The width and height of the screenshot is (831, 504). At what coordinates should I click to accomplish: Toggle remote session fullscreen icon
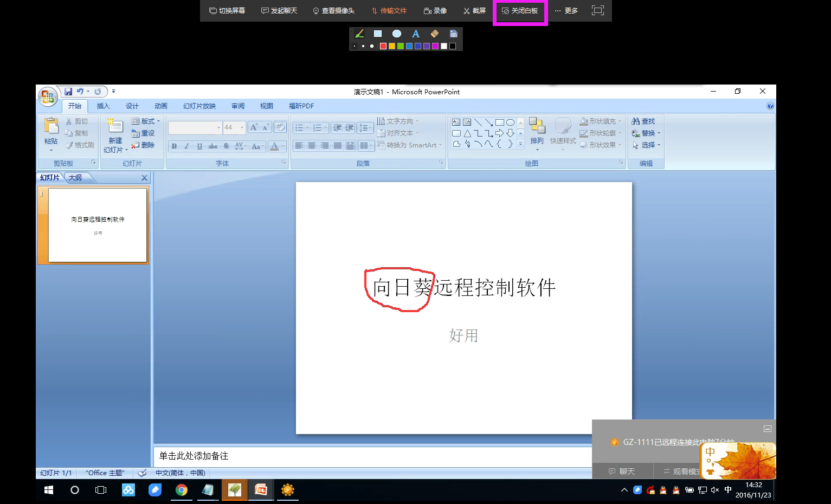tap(597, 10)
